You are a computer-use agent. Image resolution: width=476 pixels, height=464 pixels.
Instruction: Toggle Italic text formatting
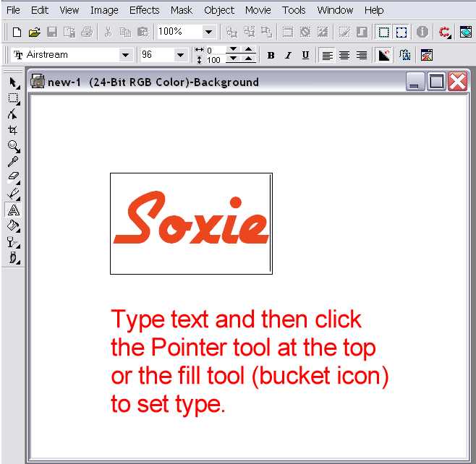pos(288,56)
